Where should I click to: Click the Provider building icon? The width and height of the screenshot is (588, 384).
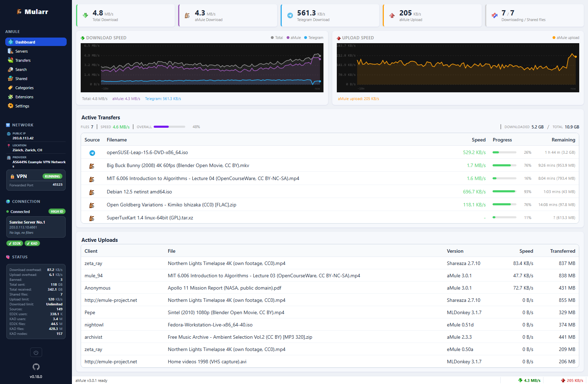click(x=9, y=158)
